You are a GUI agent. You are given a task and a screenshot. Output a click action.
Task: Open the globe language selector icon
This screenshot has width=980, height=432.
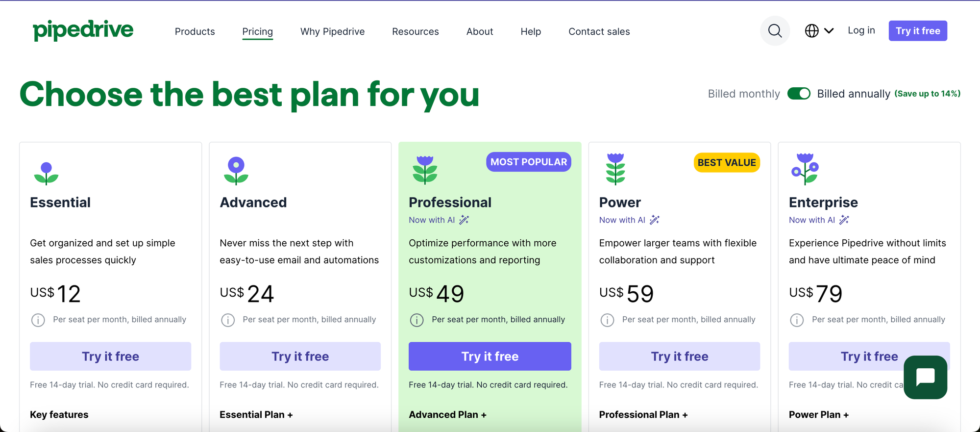[812, 30]
